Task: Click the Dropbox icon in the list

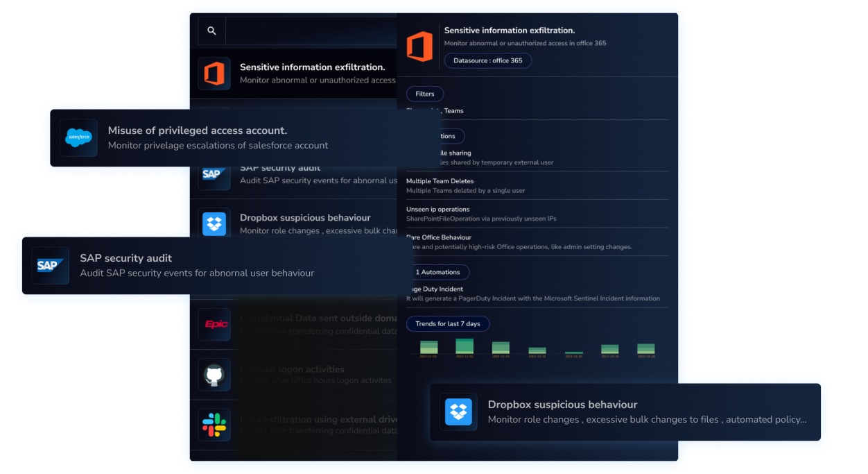Action: [x=214, y=224]
